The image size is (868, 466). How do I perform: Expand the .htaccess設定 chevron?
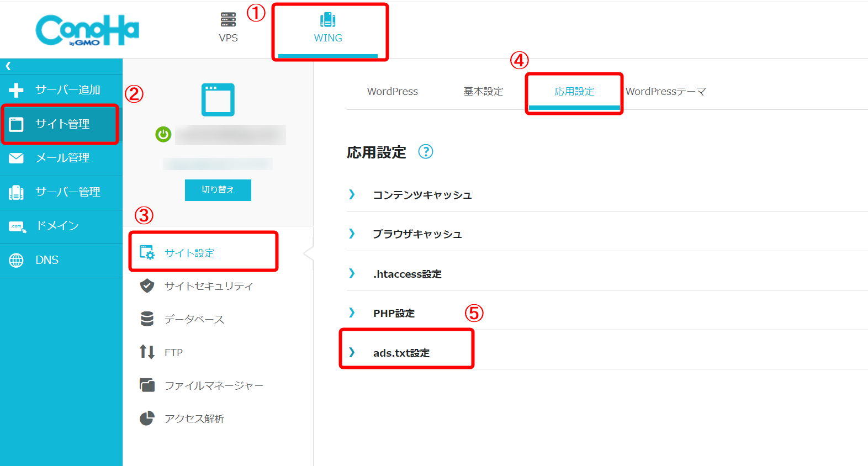352,273
